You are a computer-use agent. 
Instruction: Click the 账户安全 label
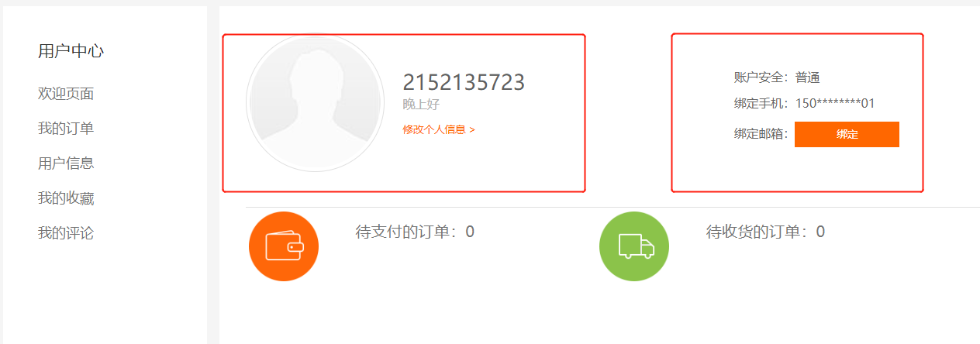point(761,77)
